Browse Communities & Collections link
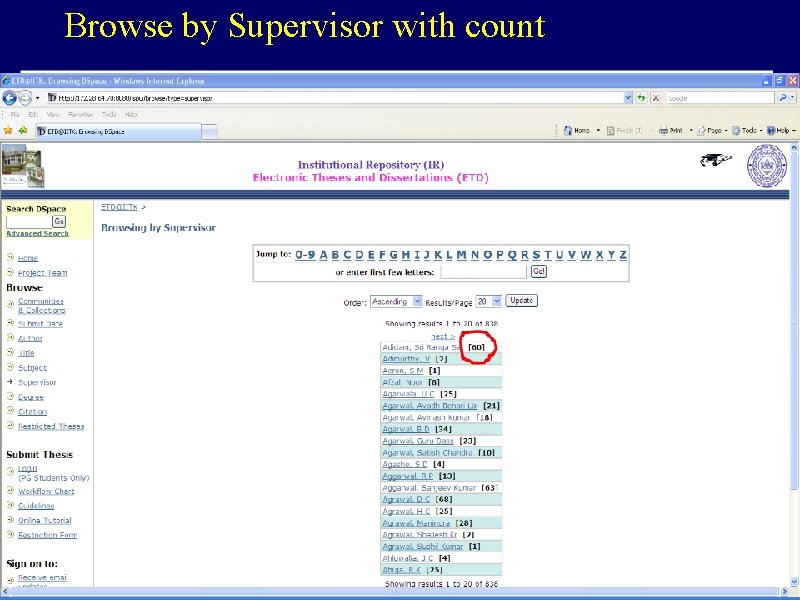This screenshot has width=800, height=600. pyautogui.click(x=41, y=306)
